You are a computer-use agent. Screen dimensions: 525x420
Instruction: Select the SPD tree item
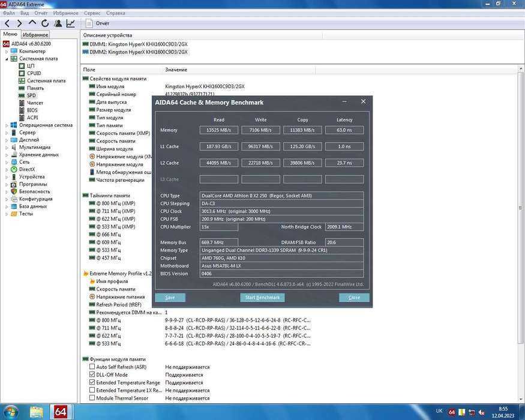coord(31,95)
